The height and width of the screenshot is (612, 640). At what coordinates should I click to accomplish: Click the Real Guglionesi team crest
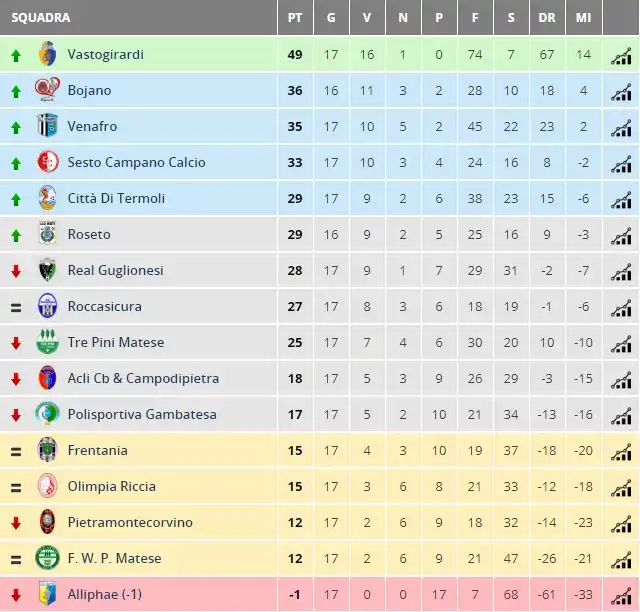[47, 270]
